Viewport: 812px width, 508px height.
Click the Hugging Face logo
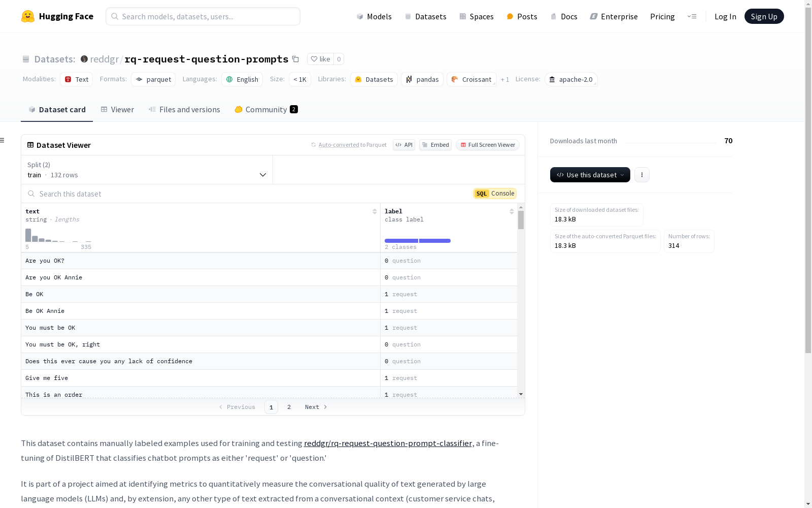(x=57, y=16)
